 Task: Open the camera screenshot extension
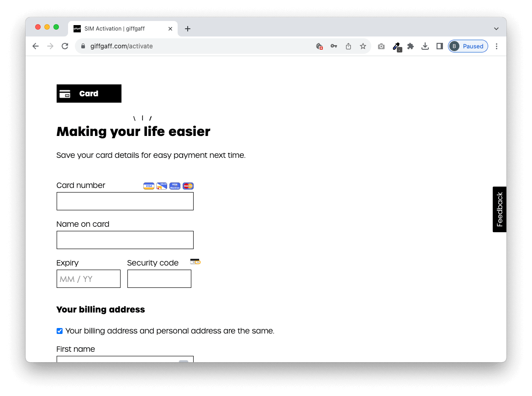click(x=381, y=46)
